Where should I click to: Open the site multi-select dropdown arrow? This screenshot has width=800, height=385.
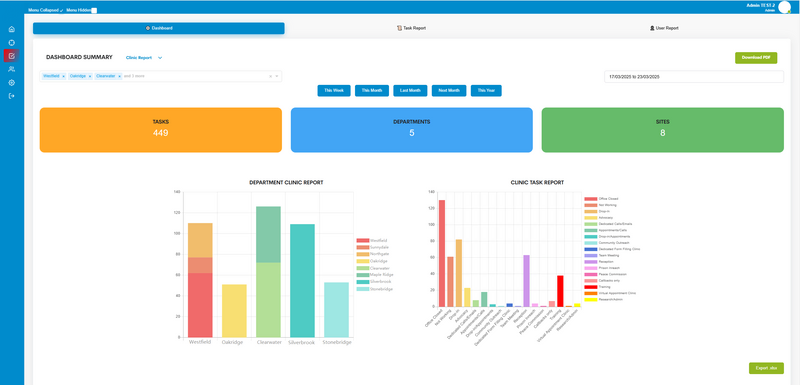277,76
